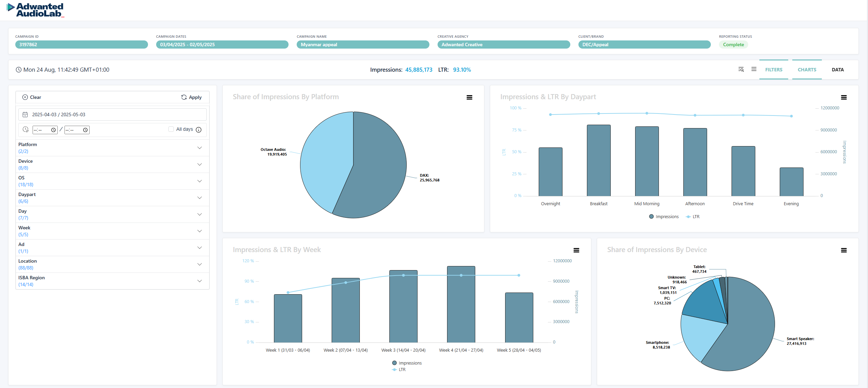The width and height of the screenshot is (868, 388).
Task: Click the Complete reporting status badge
Action: (x=733, y=45)
